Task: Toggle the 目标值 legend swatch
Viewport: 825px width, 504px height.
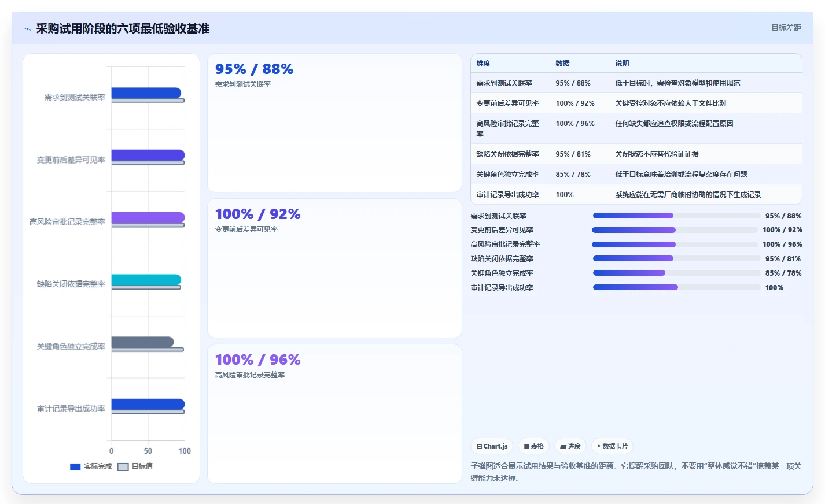Action: click(x=123, y=467)
